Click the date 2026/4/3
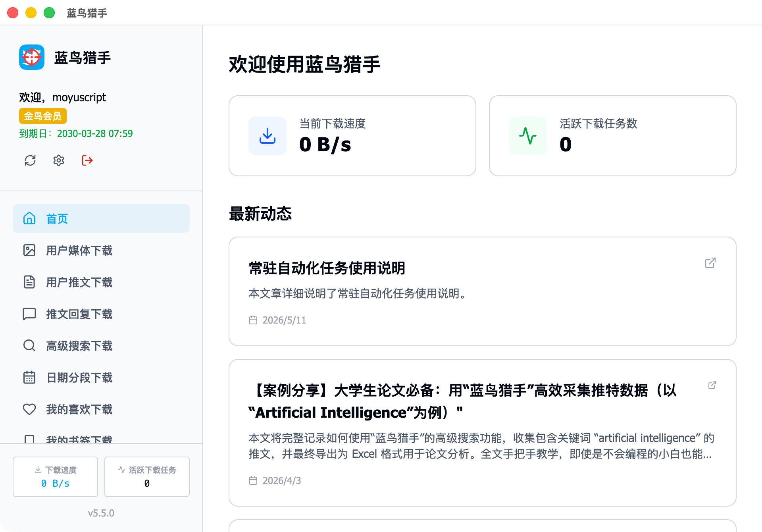The width and height of the screenshot is (762, 532). coord(282,480)
